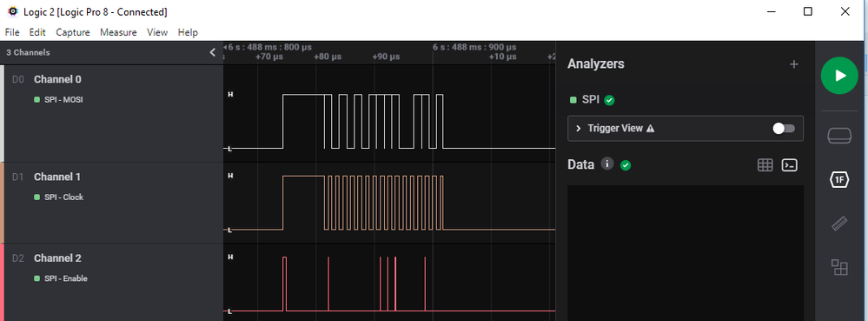Switch Data view to table mode
The image size is (868, 321).
[765, 164]
